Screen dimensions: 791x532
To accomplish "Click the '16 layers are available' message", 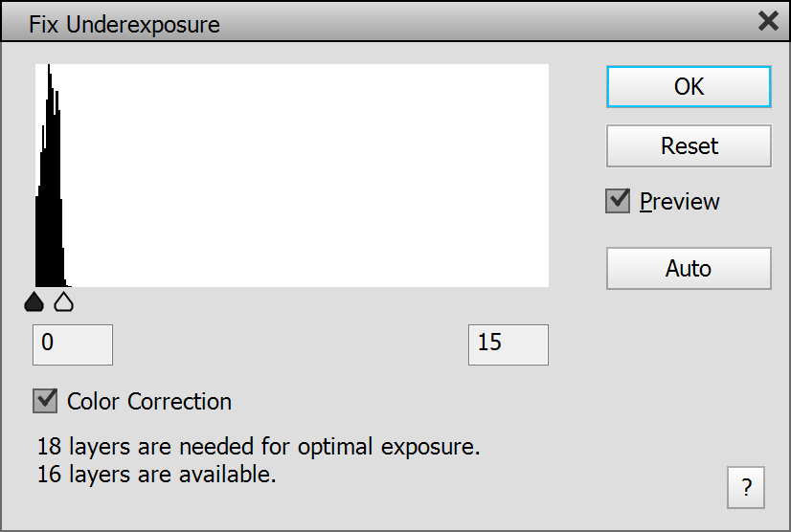I will coord(157,473).
